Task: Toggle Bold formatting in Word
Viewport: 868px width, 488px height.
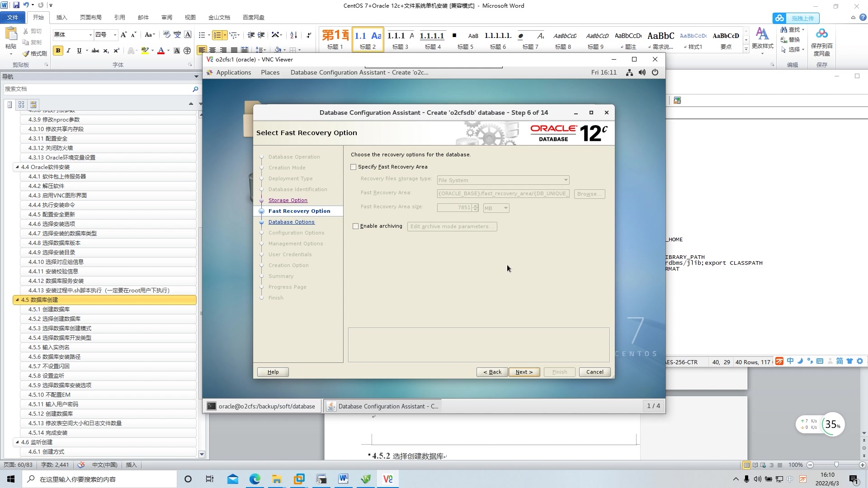Action: (x=58, y=51)
